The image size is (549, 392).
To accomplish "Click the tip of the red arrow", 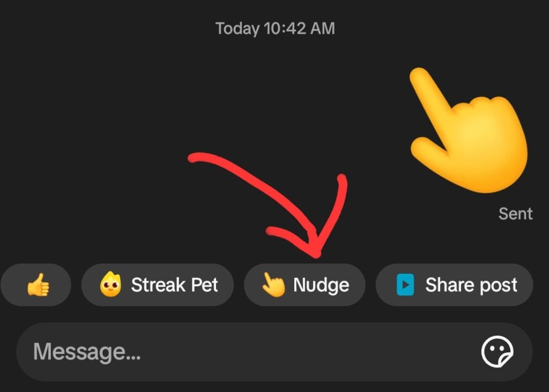I will tap(316, 255).
